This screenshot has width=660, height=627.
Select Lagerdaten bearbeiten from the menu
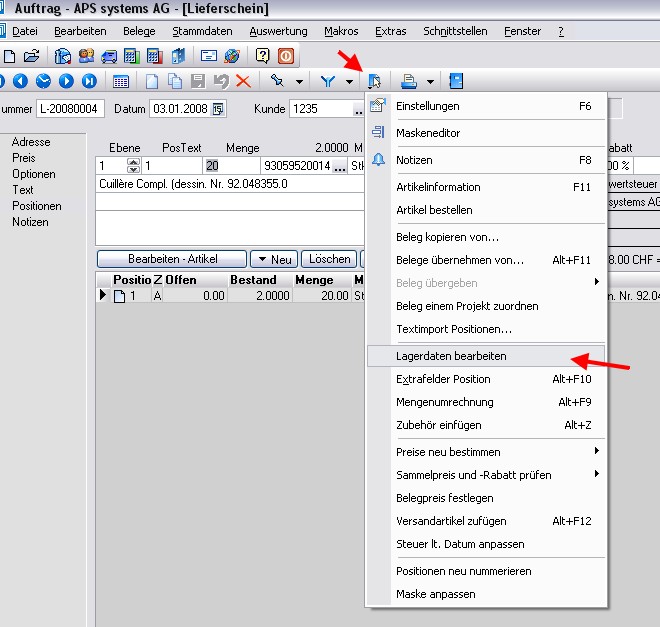[x=451, y=356]
